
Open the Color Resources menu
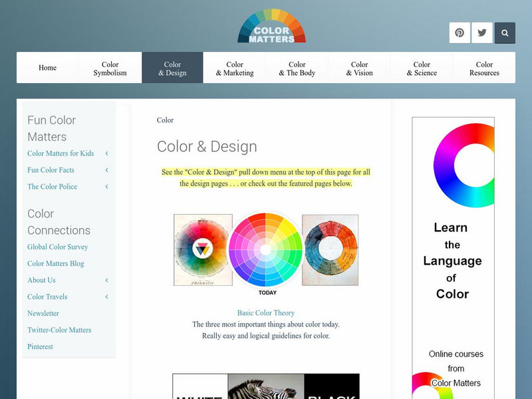point(484,68)
